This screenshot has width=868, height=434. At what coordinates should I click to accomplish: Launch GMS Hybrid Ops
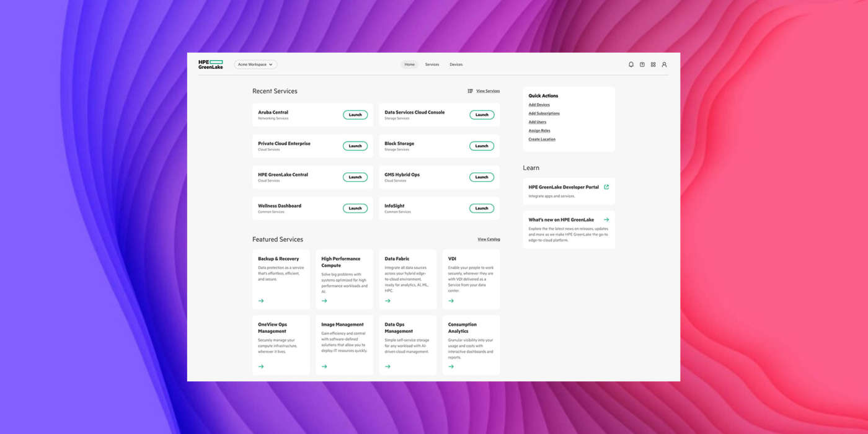[482, 177]
